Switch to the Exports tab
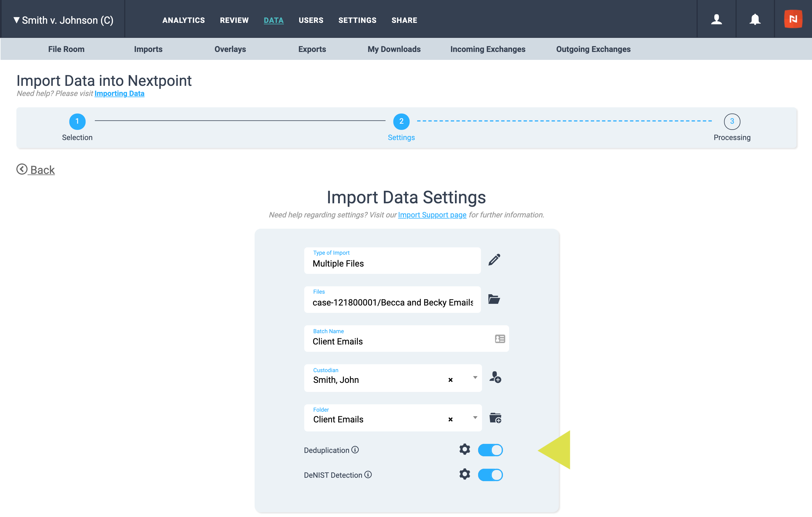This screenshot has width=812, height=517. point(312,49)
